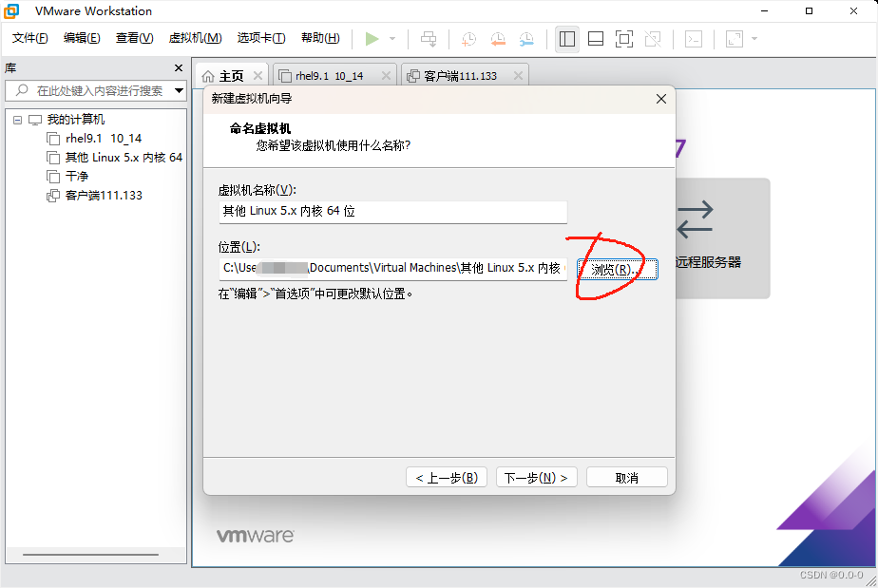The width and height of the screenshot is (878, 588).
Task: Open the snapshot manager icon
Action: point(526,39)
